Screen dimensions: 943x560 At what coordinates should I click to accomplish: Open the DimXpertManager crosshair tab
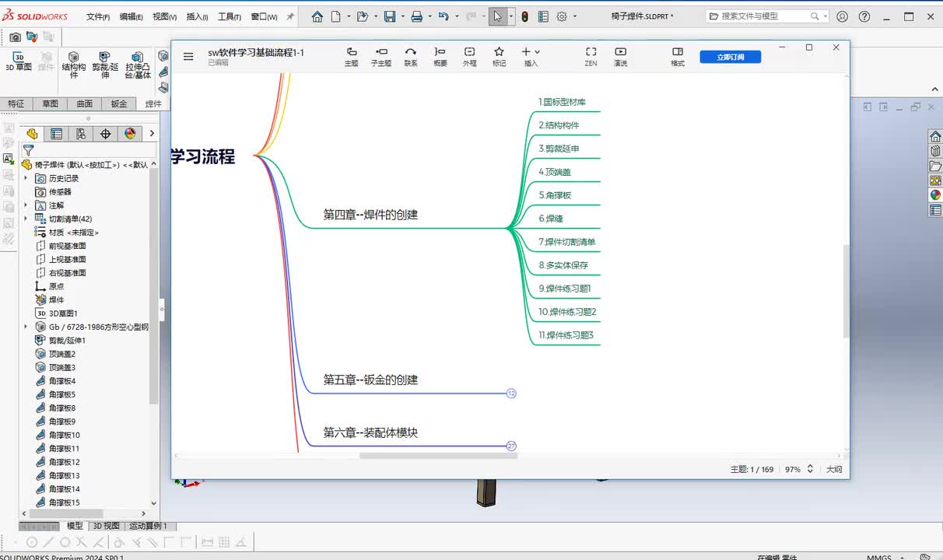[106, 134]
